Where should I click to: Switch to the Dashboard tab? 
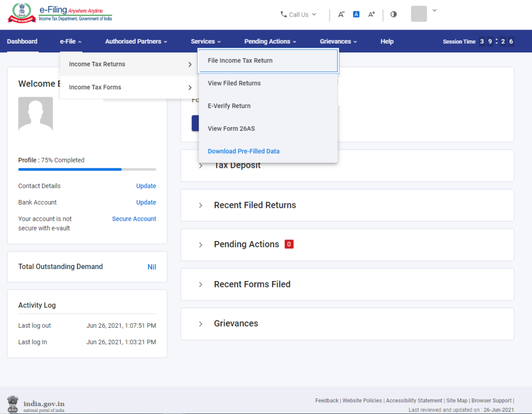coord(22,41)
